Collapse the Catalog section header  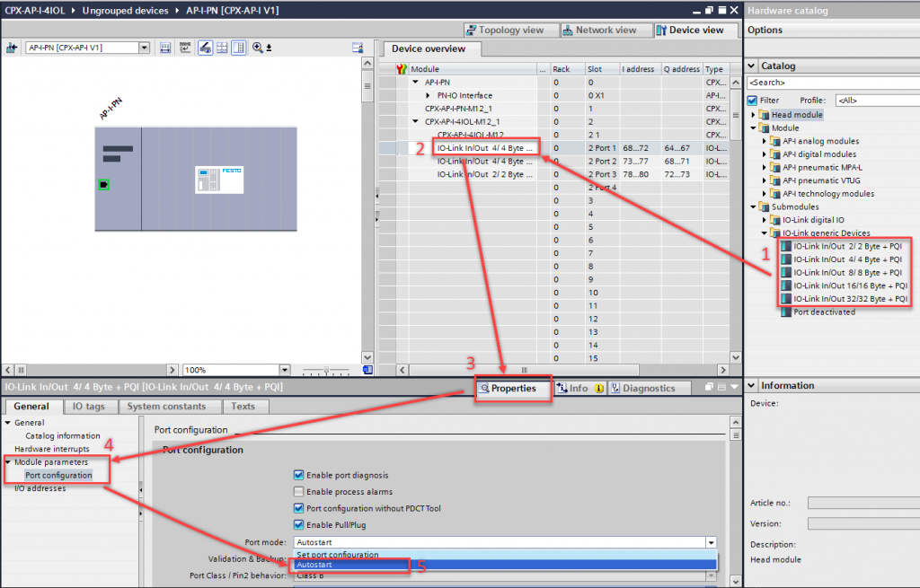click(752, 66)
